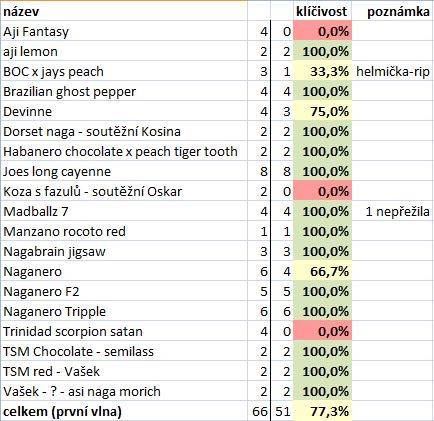Viewport: 434px width, 421px height.
Task: Click the red 0,0% cell for Trinidad scorpion satan
Action: [322, 331]
